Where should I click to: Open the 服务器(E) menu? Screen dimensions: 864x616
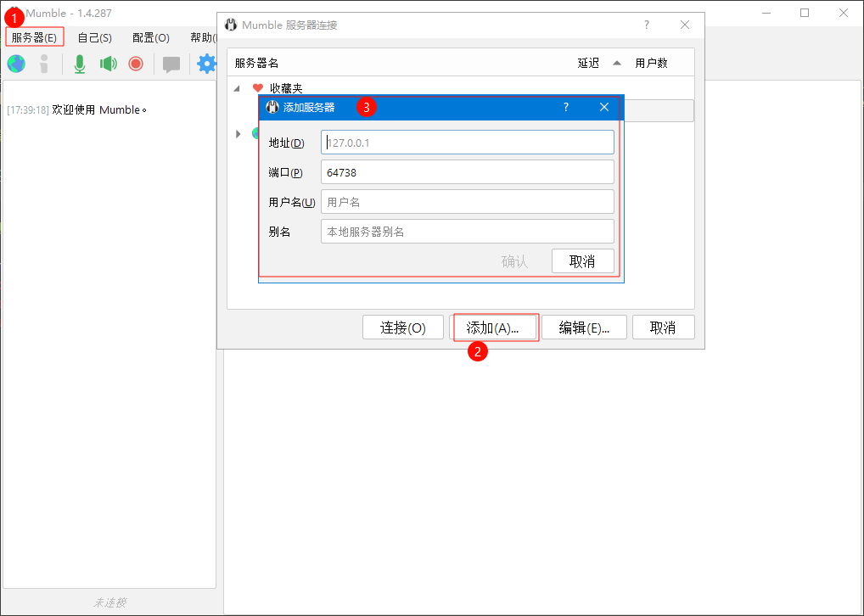[34, 37]
